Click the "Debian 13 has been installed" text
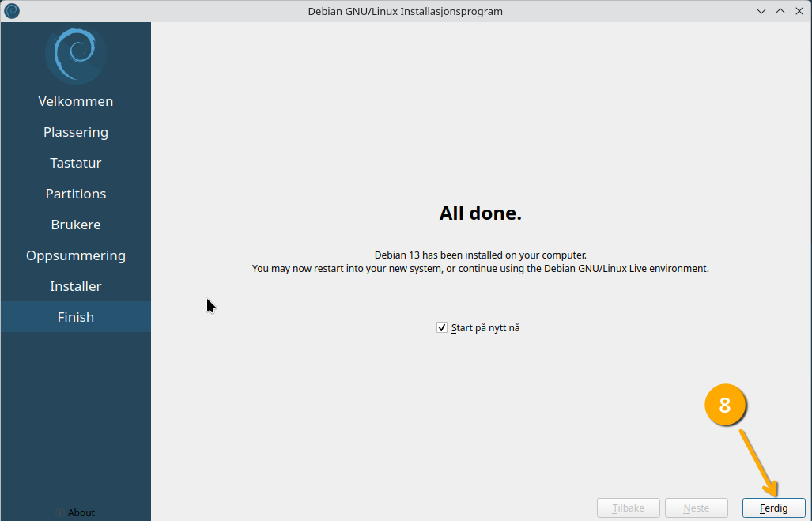The height and width of the screenshot is (521, 812). [481, 255]
